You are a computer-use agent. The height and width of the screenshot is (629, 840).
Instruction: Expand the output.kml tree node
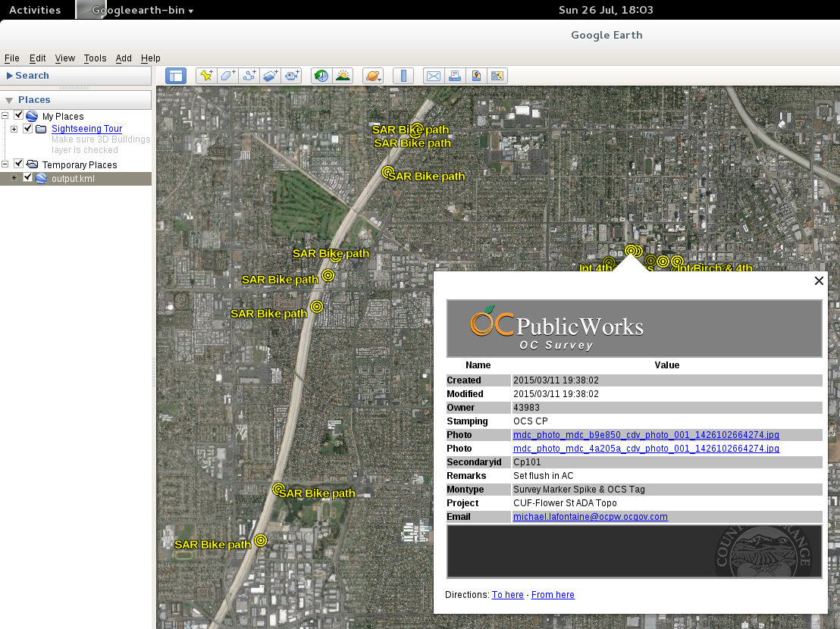[x=14, y=178]
